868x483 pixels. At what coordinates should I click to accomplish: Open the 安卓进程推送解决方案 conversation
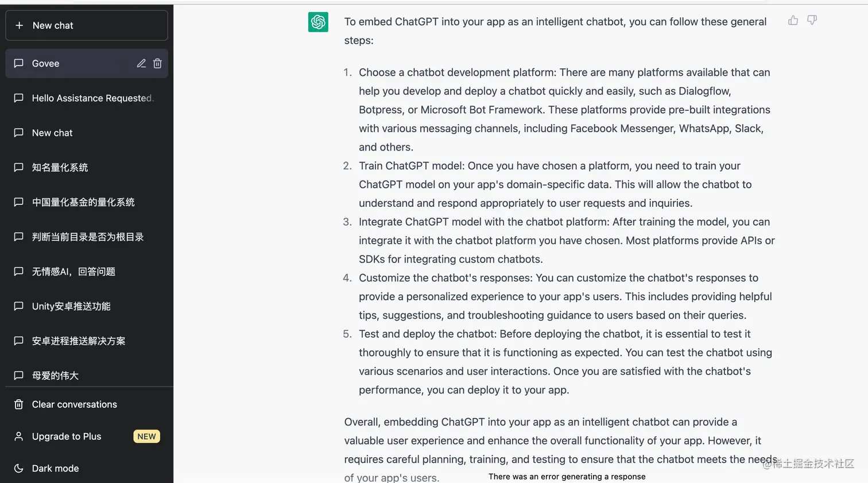coord(79,341)
